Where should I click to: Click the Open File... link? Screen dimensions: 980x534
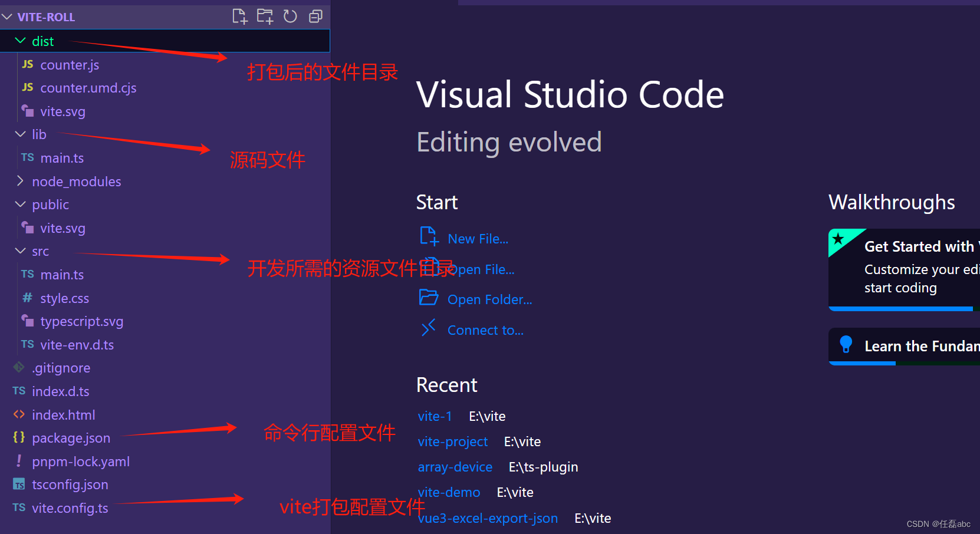(481, 269)
